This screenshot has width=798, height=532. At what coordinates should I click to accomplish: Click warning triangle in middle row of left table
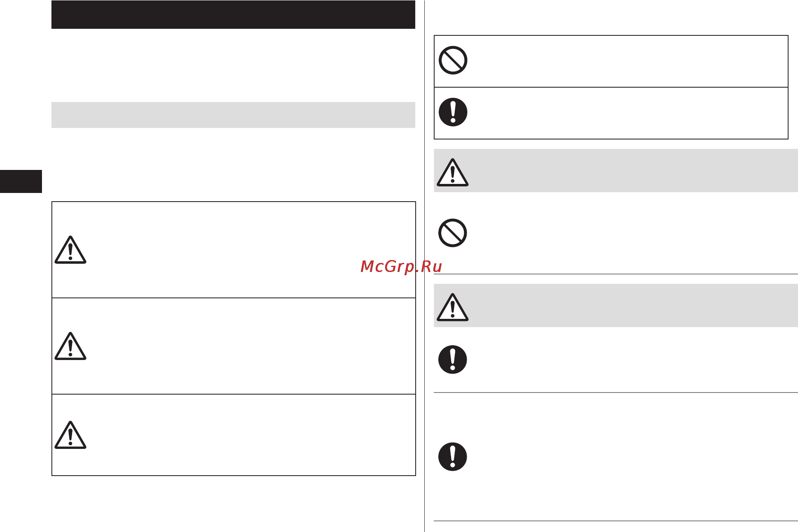point(70,346)
